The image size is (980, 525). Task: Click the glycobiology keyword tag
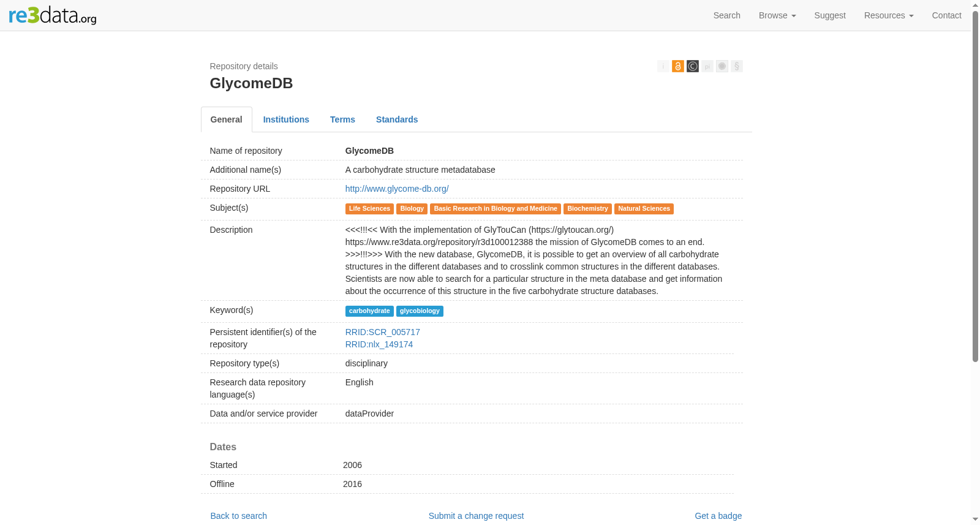click(x=420, y=311)
